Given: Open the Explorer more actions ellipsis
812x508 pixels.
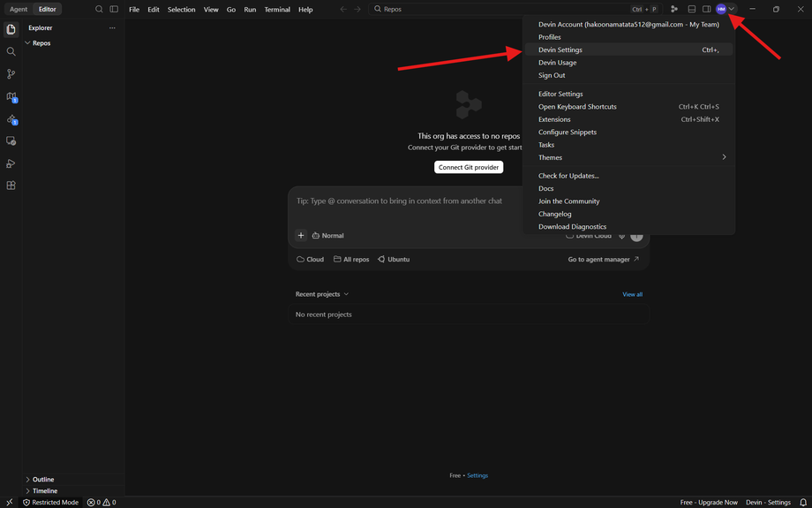Looking at the screenshot, I should [x=112, y=28].
